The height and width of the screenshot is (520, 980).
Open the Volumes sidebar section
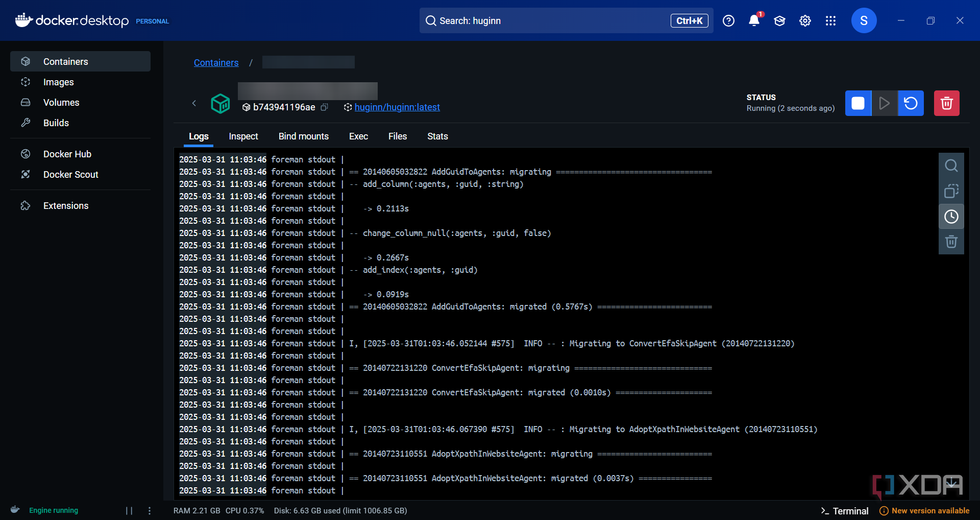[x=80, y=102]
